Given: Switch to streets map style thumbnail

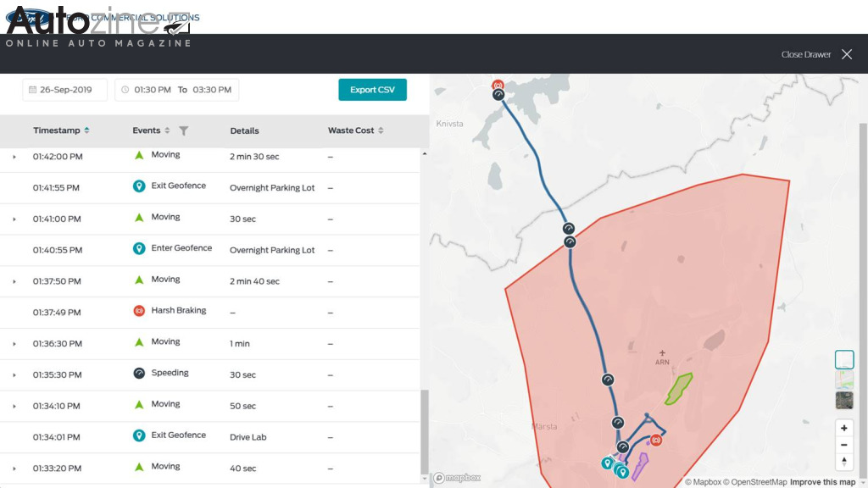Looking at the screenshot, I should click(x=843, y=380).
